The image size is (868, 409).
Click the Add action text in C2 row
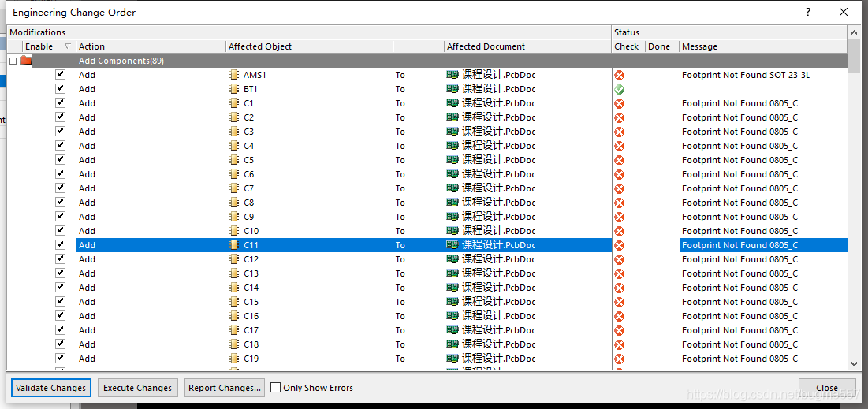[x=87, y=117]
